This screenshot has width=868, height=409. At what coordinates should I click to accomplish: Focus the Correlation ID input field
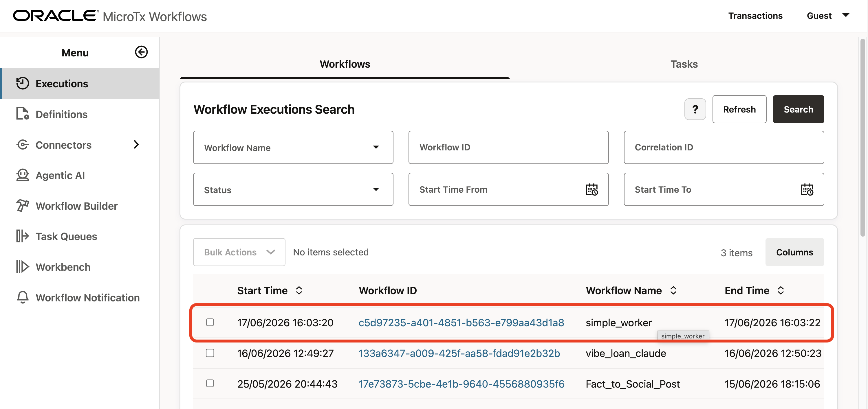click(724, 148)
